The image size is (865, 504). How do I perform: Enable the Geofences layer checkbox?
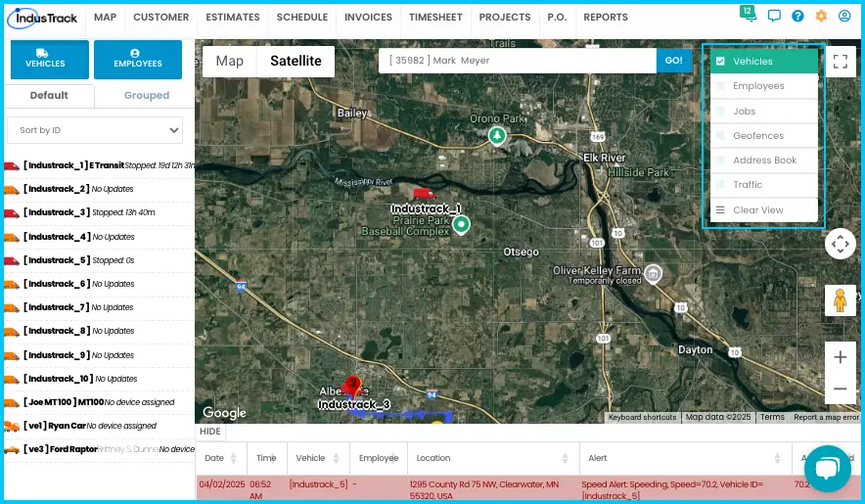(720, 136)
